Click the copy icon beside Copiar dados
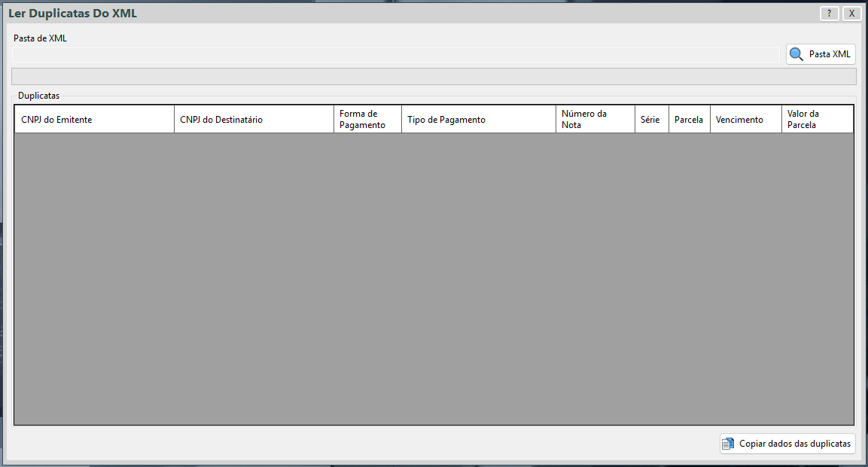 pyautogui.click(x=728, y=444)
